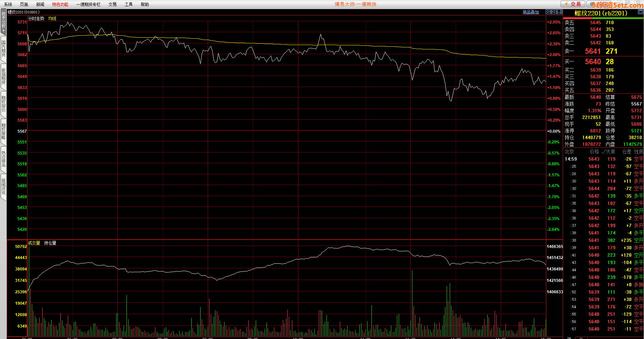The height and width of the screenshot is (339, 644).
Task: Select 期权报价 sidebar tab
Action: 3,104
